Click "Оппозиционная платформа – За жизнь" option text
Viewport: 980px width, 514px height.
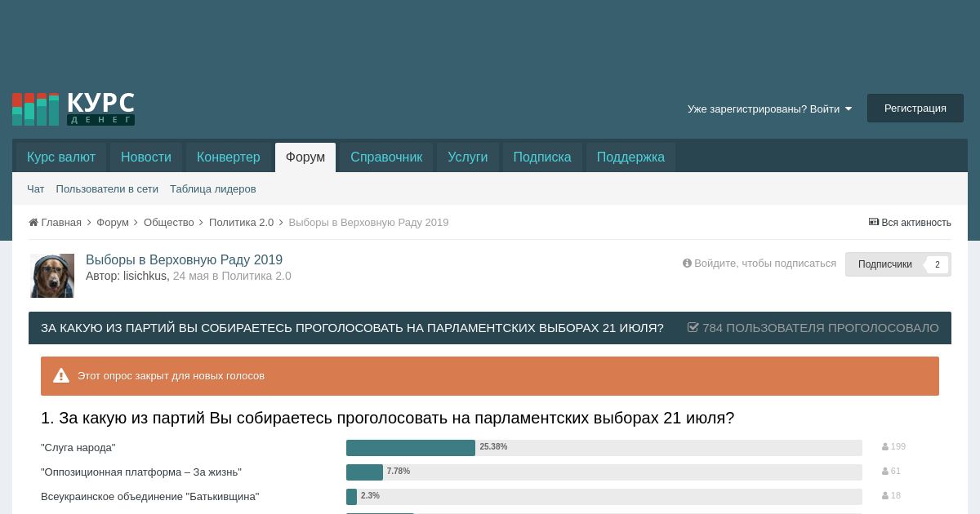[x=141, y=472]
